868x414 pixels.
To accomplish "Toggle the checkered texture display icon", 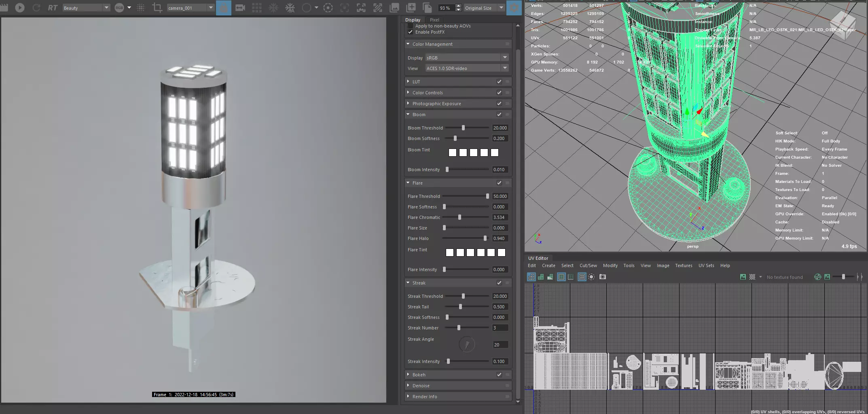I will [752, 277].
